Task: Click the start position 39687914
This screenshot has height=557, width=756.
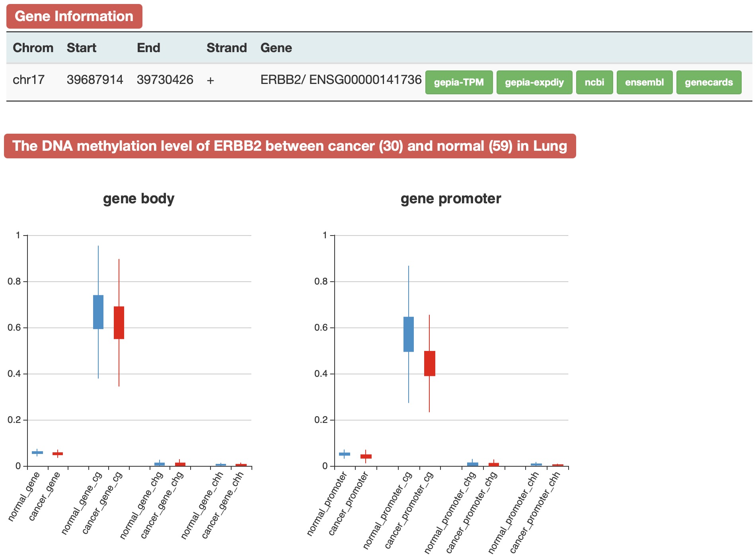Action: [x=95, y=80]
